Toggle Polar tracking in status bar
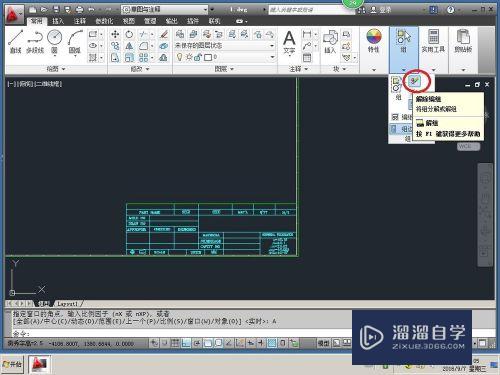Image resolution: width=500 pixels, height=375 pixels. point(197,343)
